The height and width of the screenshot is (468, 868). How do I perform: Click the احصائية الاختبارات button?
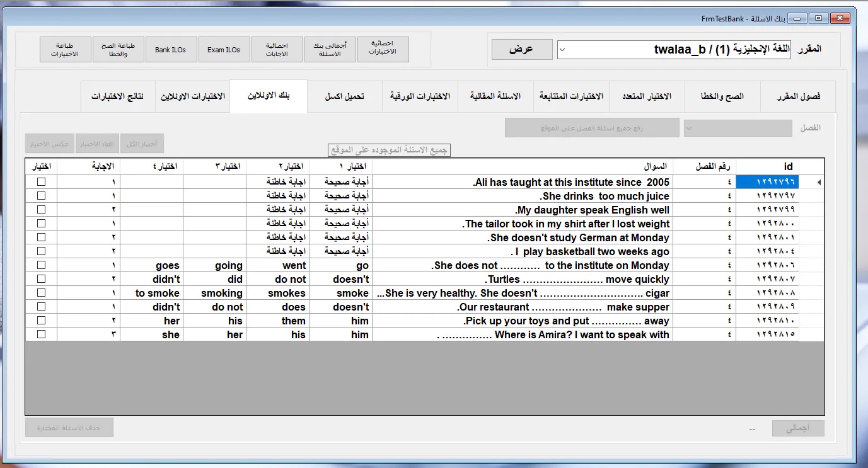[383, 50]
